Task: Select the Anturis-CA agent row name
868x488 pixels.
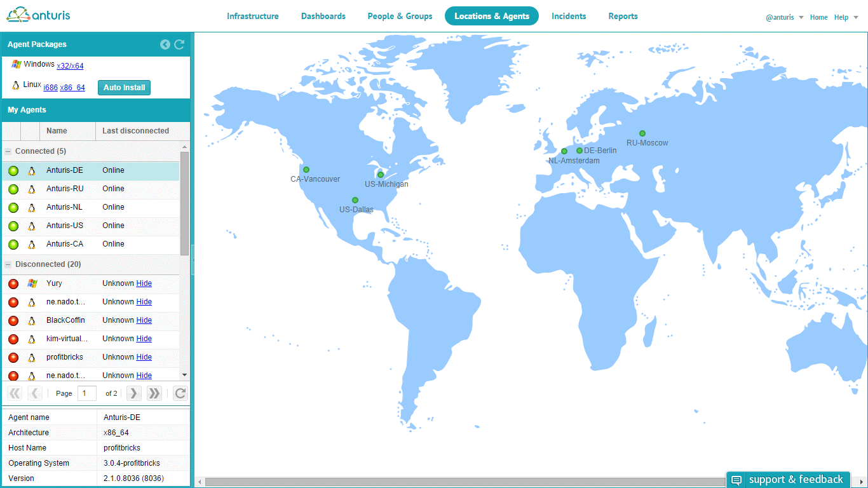Action: [x=65, y=244]
